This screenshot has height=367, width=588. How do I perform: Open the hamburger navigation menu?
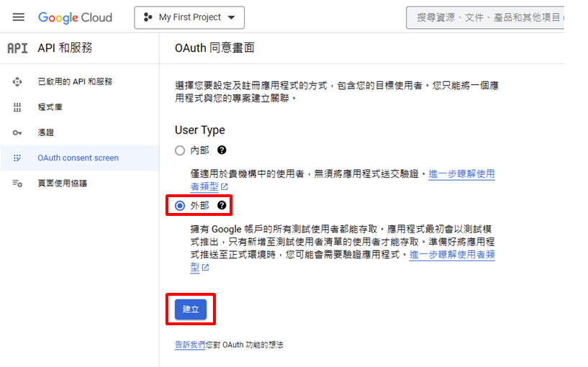click(19, 17)
